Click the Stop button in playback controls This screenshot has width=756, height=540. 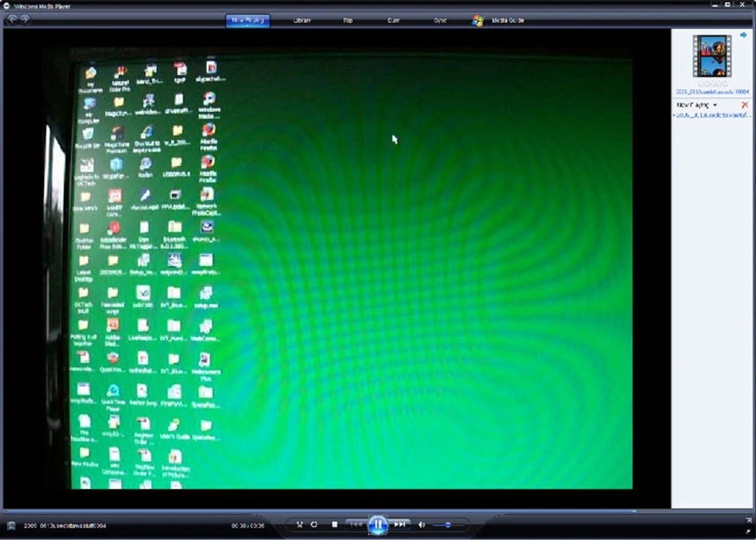[335, 525]
